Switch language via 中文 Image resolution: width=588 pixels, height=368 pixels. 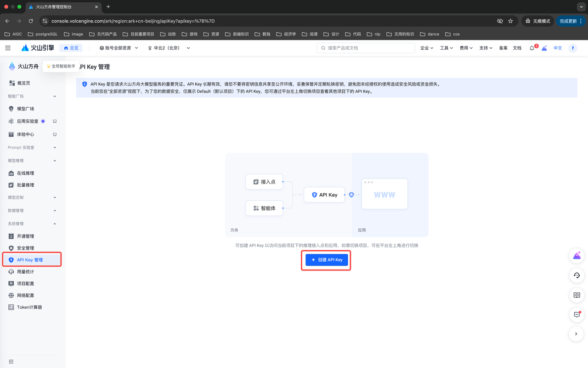[x=558, y=48]
